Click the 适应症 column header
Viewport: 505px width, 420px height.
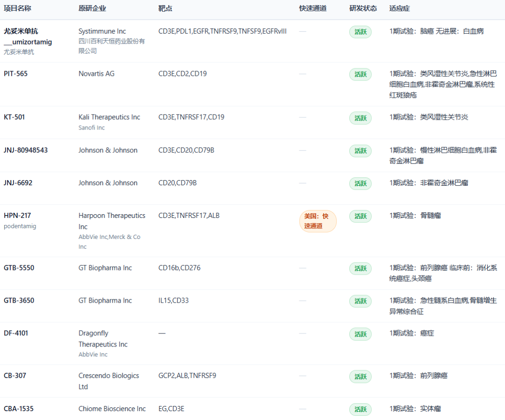click(399, 8)
